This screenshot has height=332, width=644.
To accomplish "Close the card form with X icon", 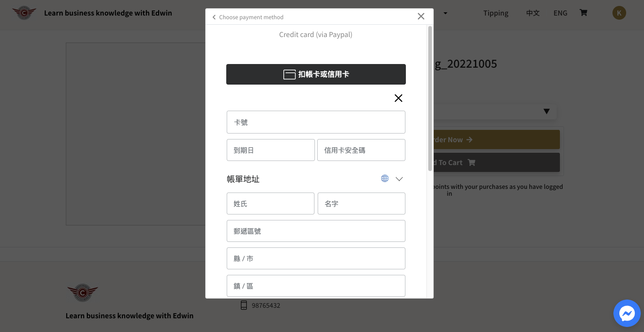I will point(398,98).
